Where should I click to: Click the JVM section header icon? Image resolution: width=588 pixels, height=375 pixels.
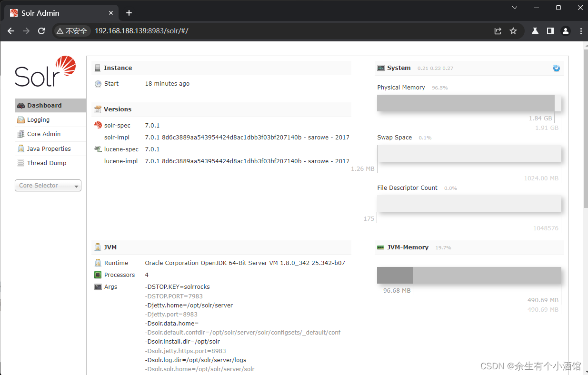coord(98,247)
